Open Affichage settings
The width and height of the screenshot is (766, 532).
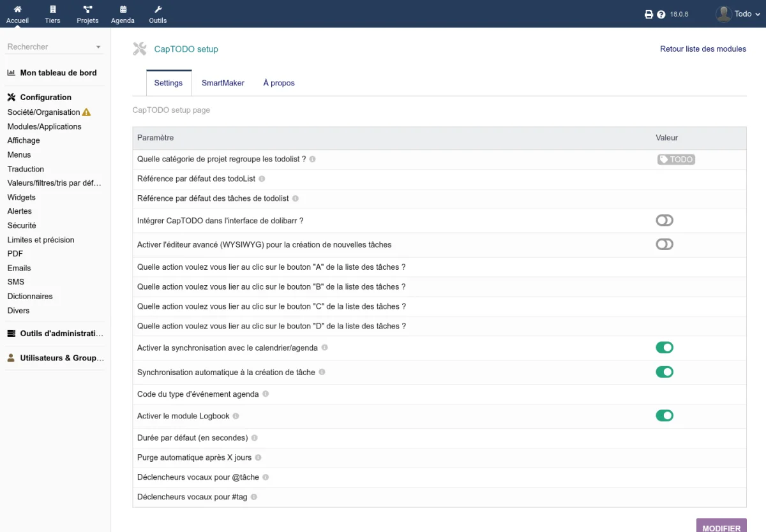pyautogui.click(x=24, y=140)
